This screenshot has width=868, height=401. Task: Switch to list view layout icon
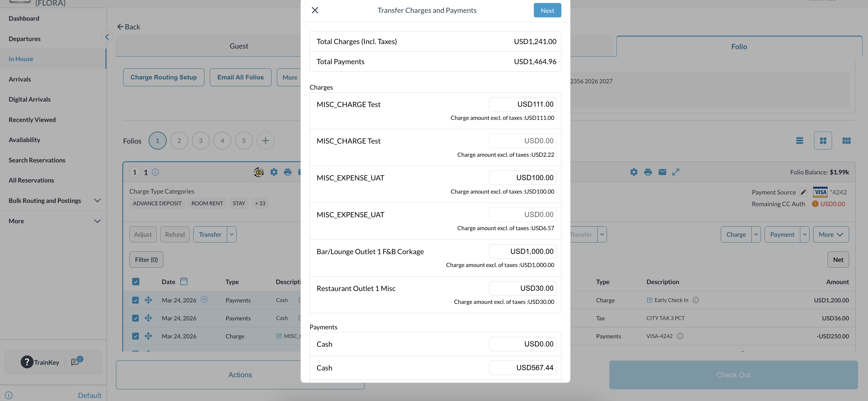(799, 141)
